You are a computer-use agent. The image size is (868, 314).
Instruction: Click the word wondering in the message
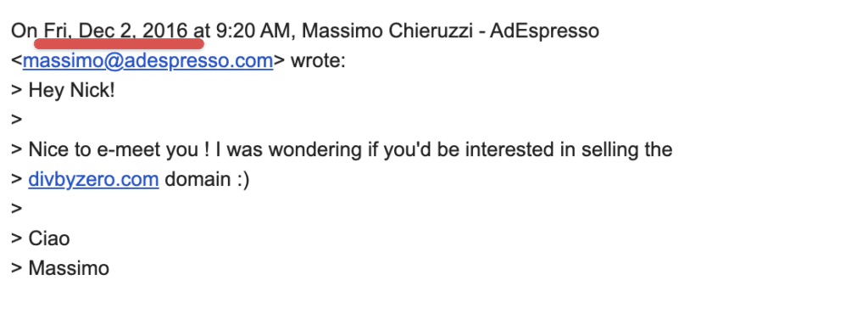click(308, 149)
